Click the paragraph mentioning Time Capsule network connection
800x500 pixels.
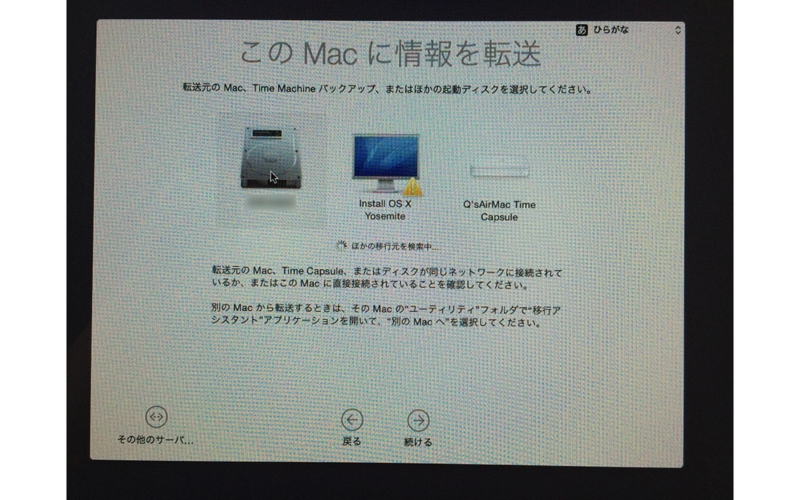coord(387,278)
